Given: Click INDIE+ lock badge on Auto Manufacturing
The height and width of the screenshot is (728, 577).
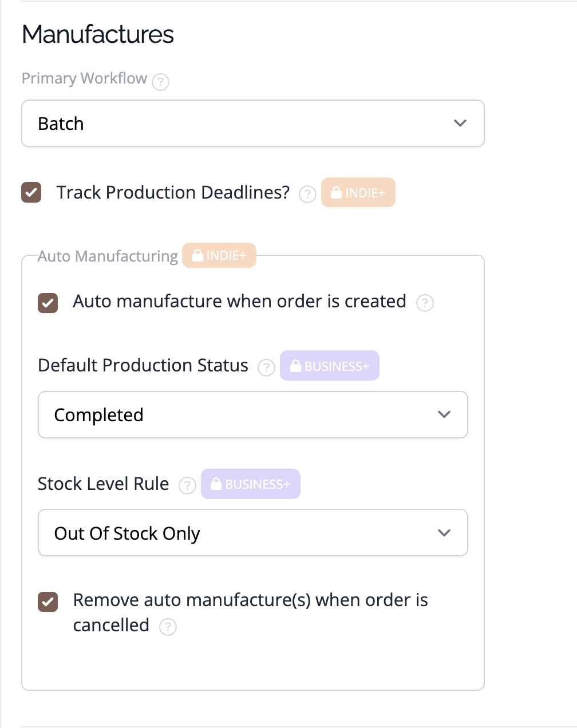Looking at the screenshot, I should 219,255.
